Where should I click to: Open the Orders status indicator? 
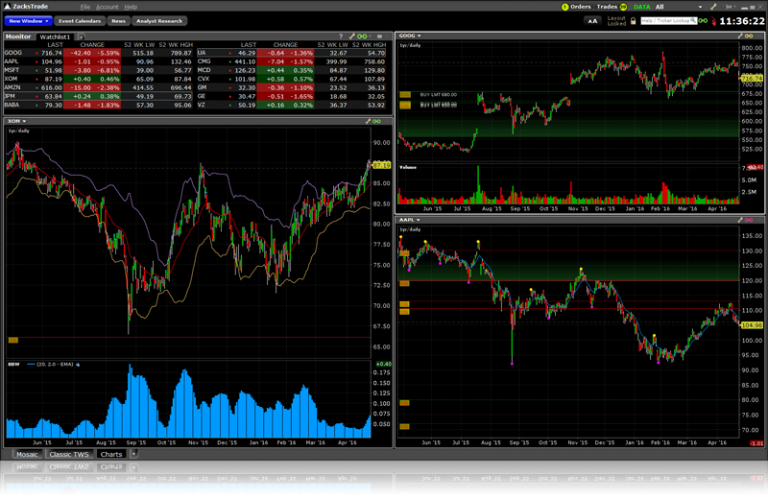(576, 7)
